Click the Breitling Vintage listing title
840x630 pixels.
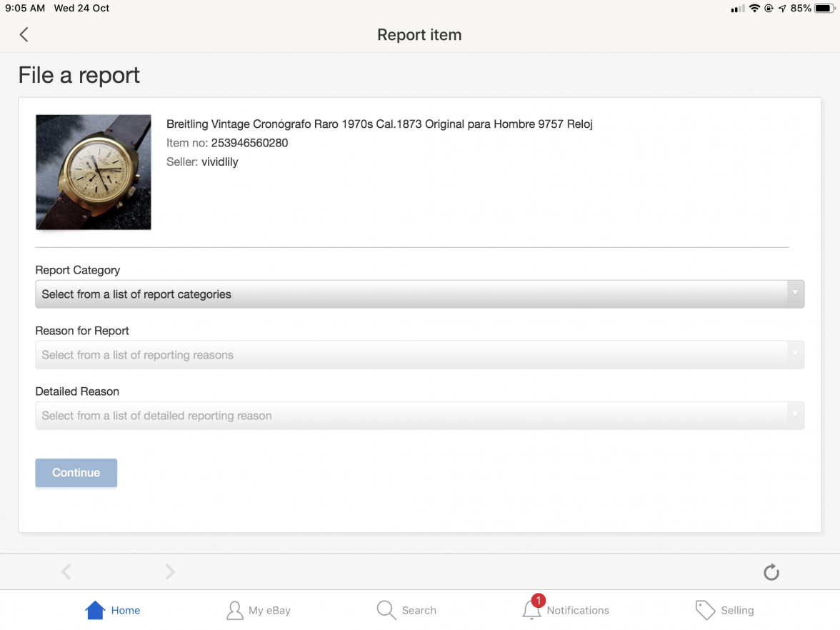(379, 124)
